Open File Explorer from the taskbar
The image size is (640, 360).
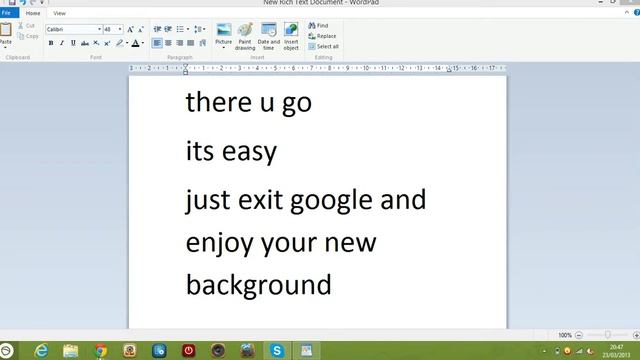(71, 351)
